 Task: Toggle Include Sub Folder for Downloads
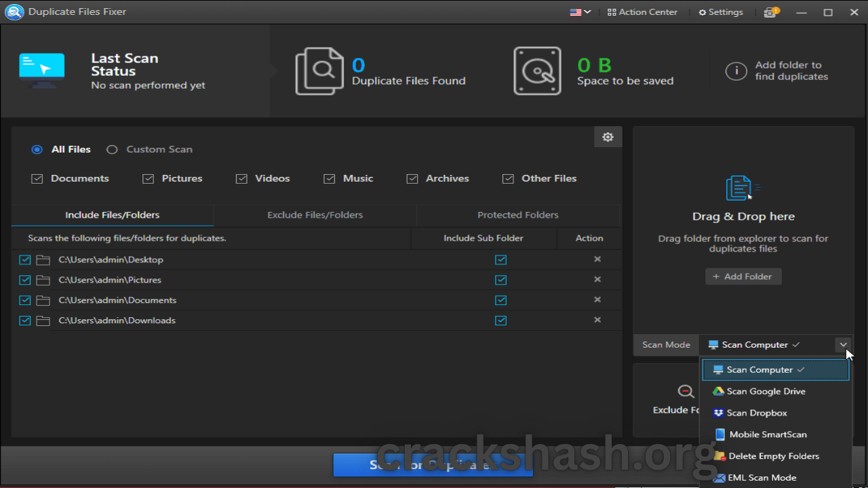click(x=501, y=321)
